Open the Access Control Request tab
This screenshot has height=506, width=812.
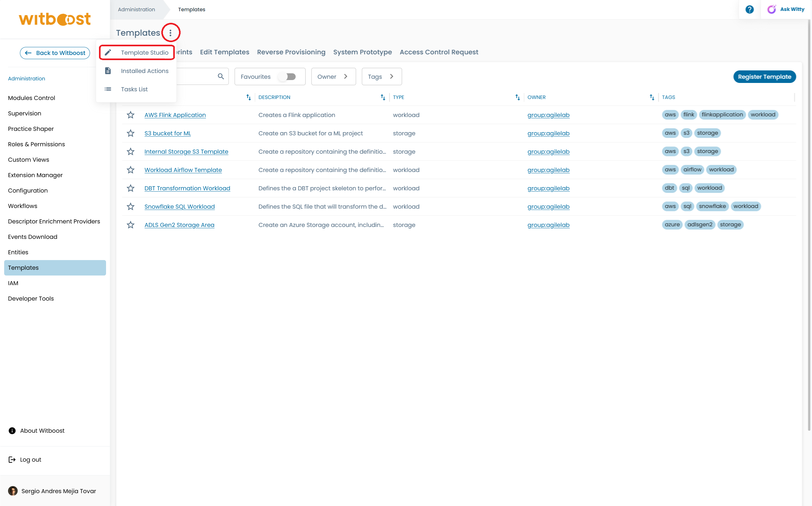point(439,52)
